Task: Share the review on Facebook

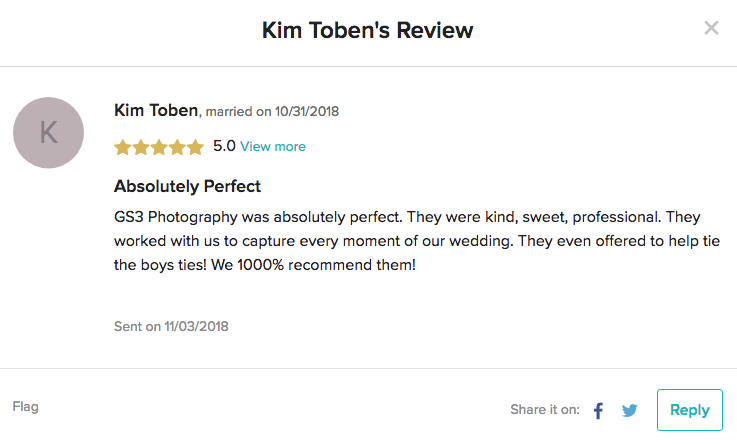Action: [x=599, y=410]
